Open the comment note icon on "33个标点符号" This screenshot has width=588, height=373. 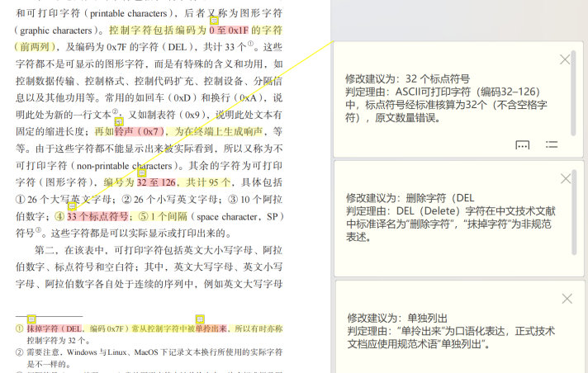[x=72, y=205]
